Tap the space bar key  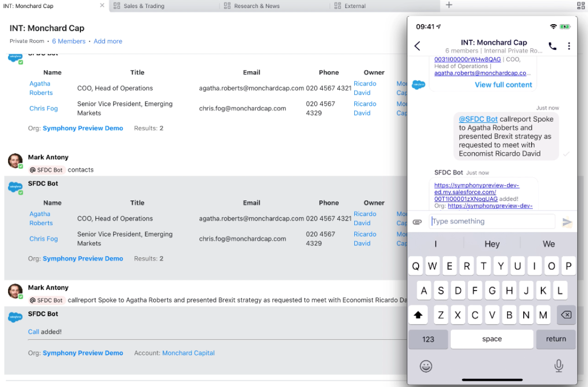point(492,339)
